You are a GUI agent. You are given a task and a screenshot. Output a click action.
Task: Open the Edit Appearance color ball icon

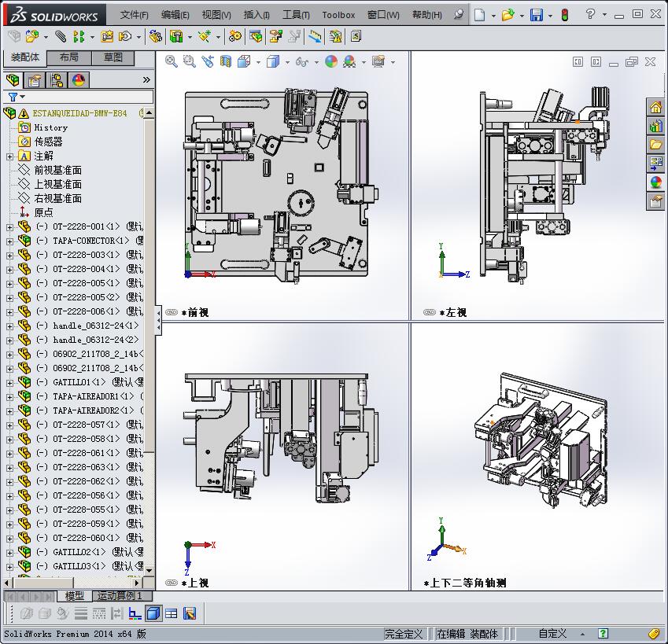click(x=331, y=61)
